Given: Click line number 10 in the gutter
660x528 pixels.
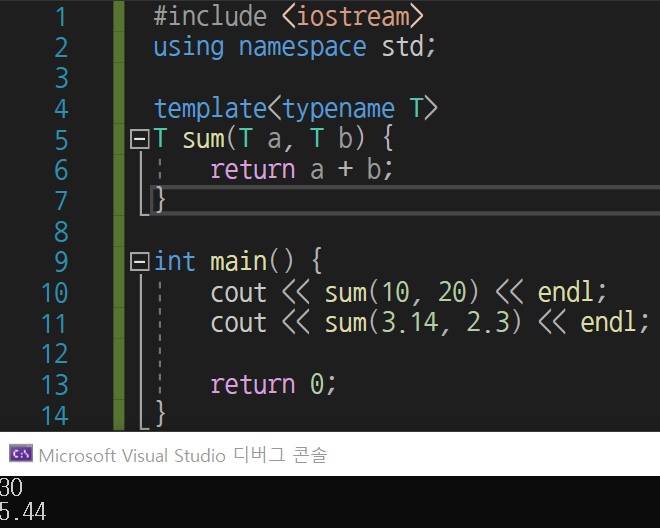Looking at the screenshot, I should [55, 293].
